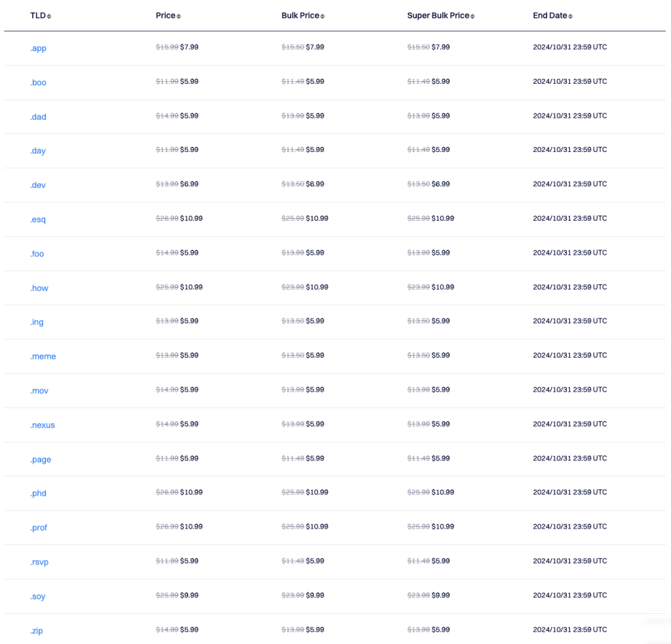The image size is (671, 644).
Task: Open the .esq domain link
Action: (38, 219)
